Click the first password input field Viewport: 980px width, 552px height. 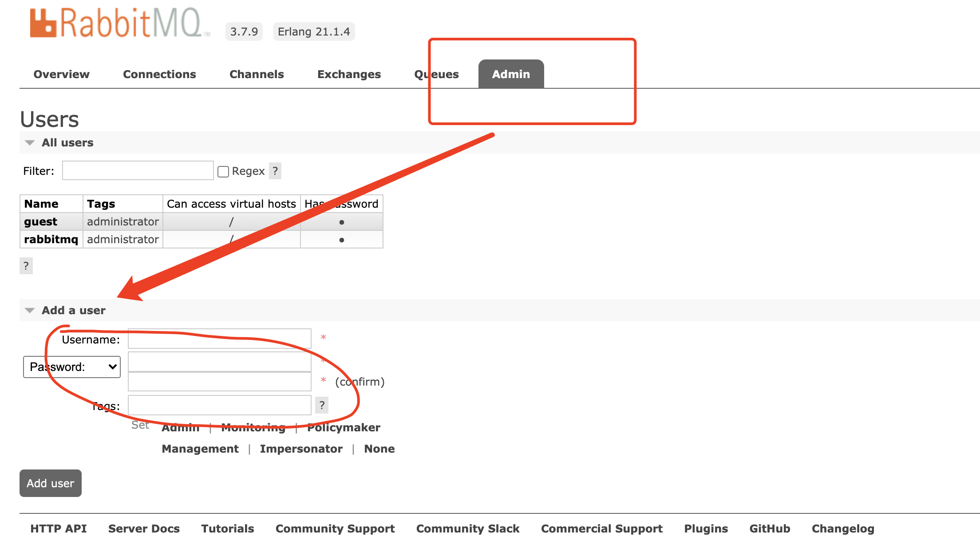click(220, 362)
